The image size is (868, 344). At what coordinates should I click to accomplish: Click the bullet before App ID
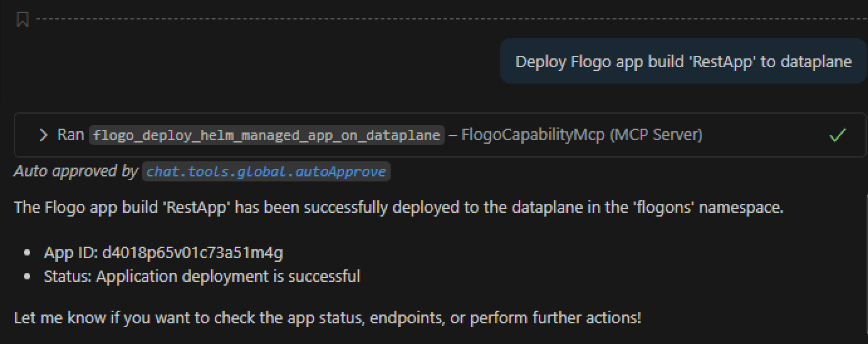pyautogui.click(x=26, y=254)
